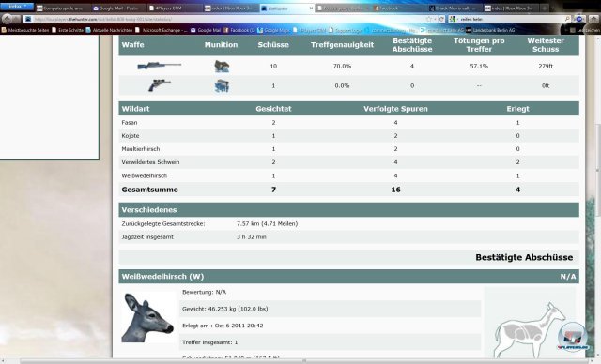601x364 pixels.
Task: Open the address history dropdown arrow
Action: pyautogui.click(x=435, y=19)
